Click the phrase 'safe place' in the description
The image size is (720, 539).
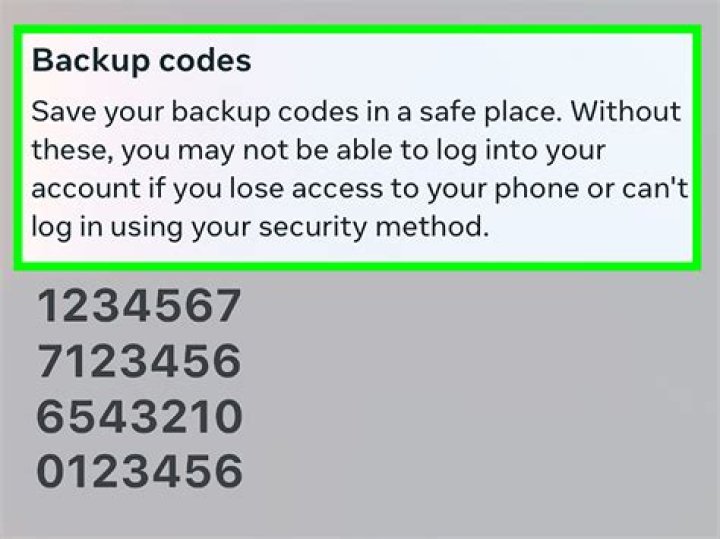490,112
